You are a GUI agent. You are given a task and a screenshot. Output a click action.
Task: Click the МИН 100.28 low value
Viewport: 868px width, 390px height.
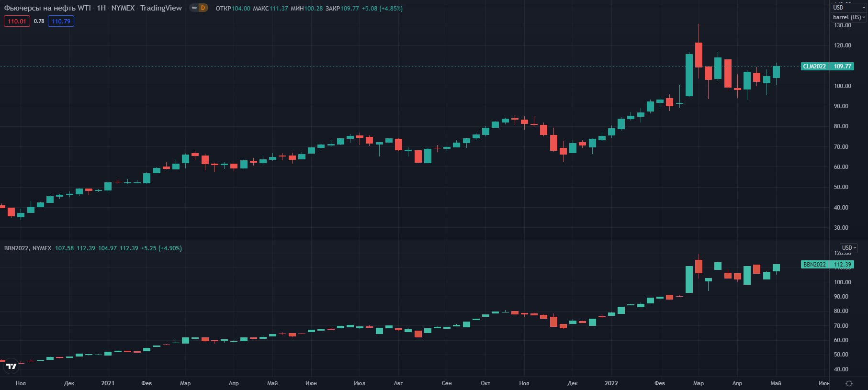coord(306,8)
